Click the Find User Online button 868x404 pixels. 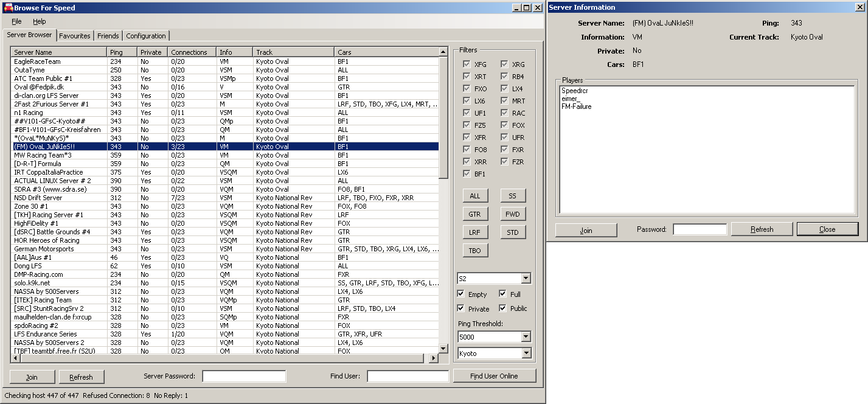click(x=494, y=376)
